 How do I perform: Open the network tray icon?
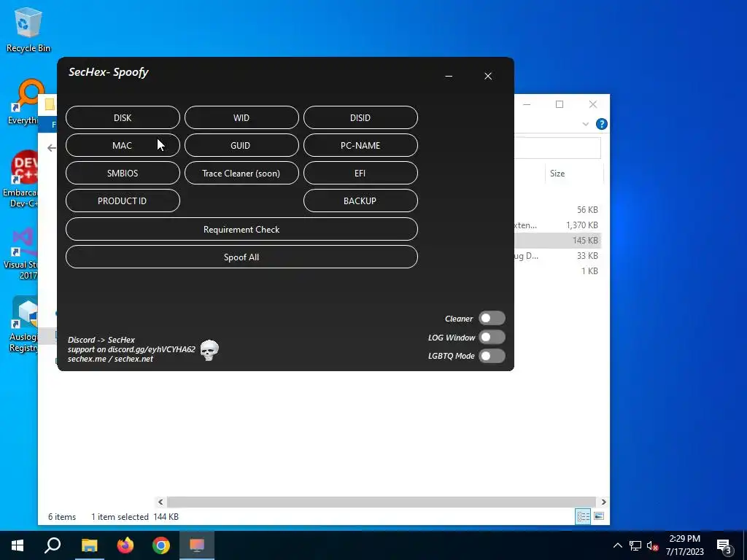635,545
